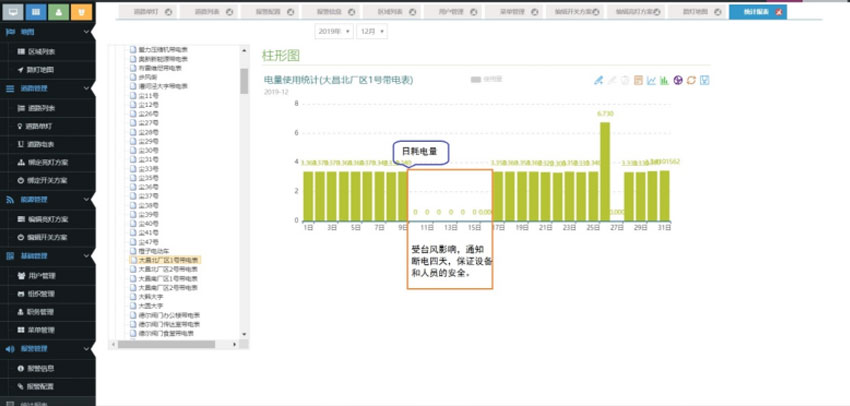Select 尘47号 in device tree
Screen dimensions: 850x406
149,242
